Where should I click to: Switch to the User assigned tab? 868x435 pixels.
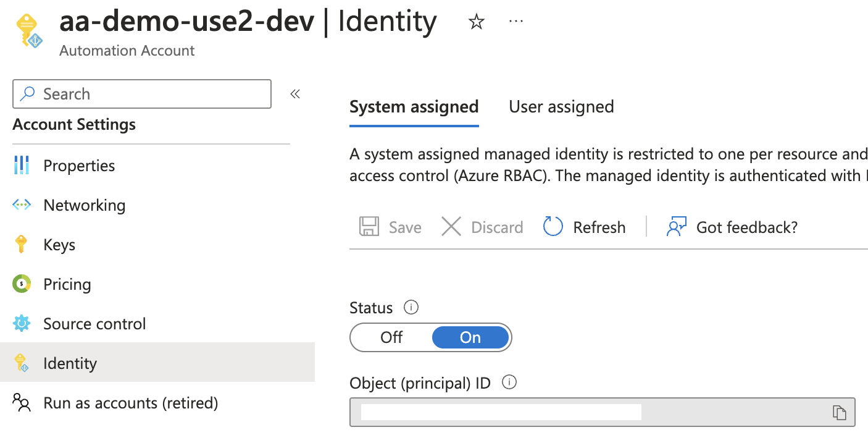click(561, 106)
